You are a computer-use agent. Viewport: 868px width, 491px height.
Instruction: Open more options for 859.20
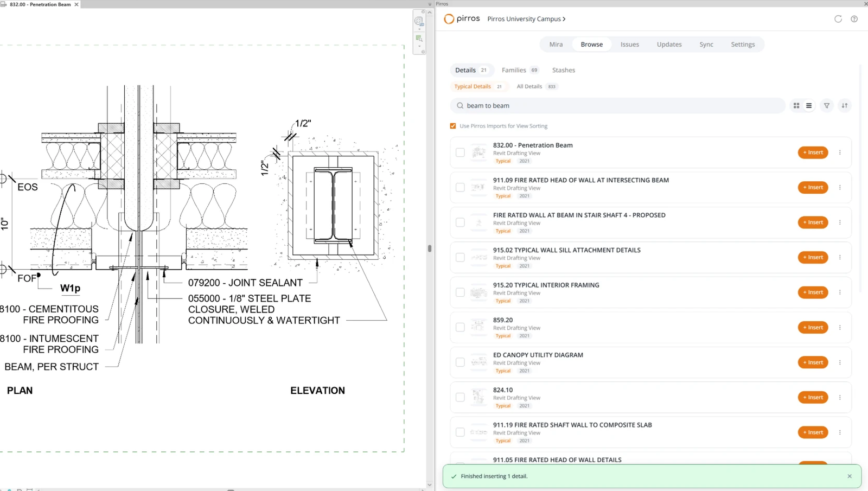[840, 327]
